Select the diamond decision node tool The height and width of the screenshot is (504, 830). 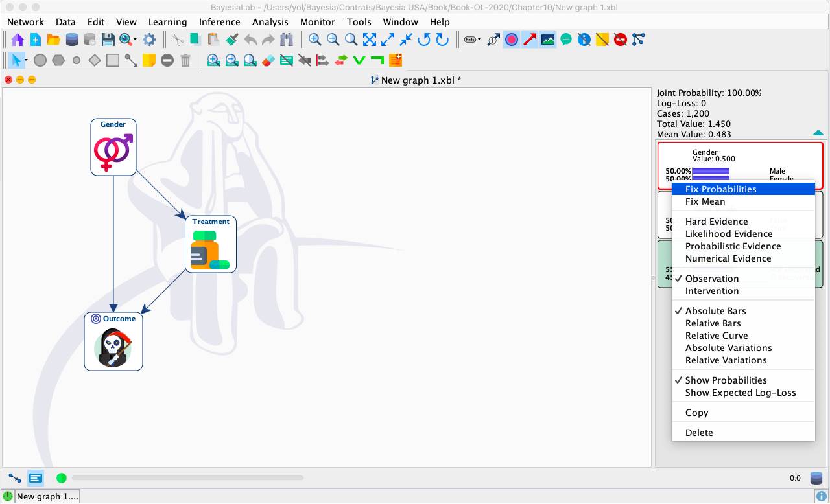pos(95,60)
